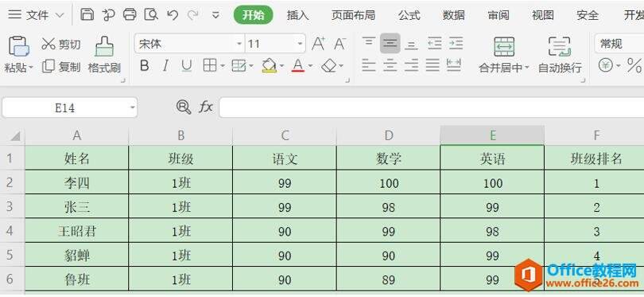Justify text alignment icon
This screenshot has width=644, height=297.
pos(433,65)
